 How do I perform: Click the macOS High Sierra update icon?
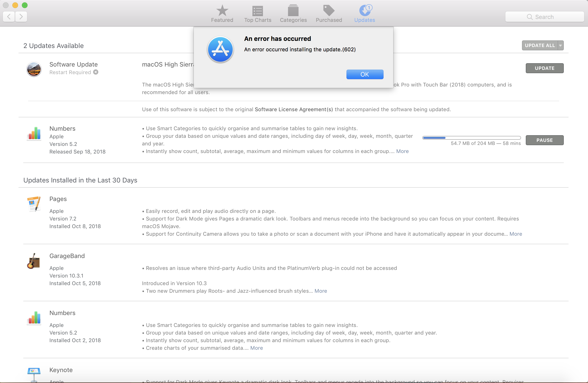point(34,69)
